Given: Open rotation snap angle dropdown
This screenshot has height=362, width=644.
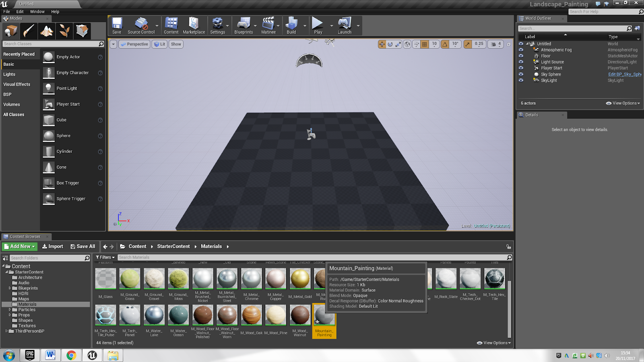Looking at the screenshot, I should 455,44.
